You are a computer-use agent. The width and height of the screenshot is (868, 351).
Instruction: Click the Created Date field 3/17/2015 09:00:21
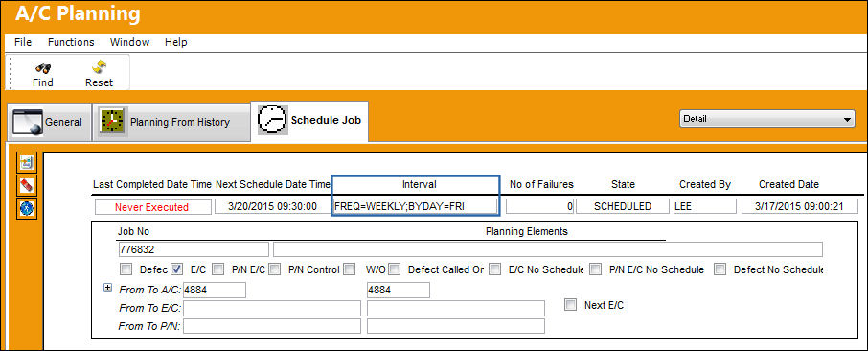(800, 206)
